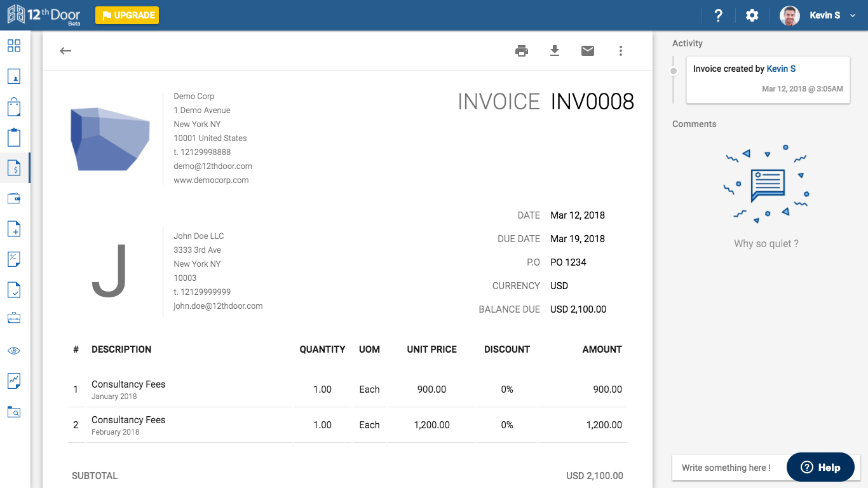Click the Write something here comment field
Image resolution: width=868 pixels, height=488 pixels.
[729, 468]
